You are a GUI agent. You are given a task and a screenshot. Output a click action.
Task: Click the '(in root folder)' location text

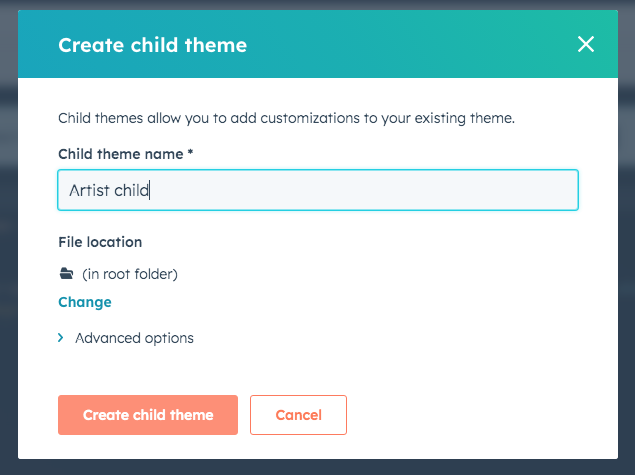point(130,274)
